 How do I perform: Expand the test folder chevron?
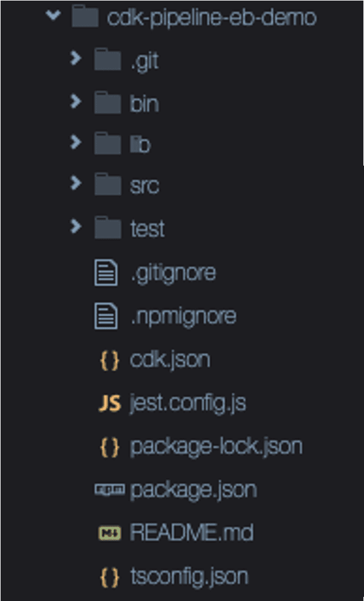click(x=76, y=226)
